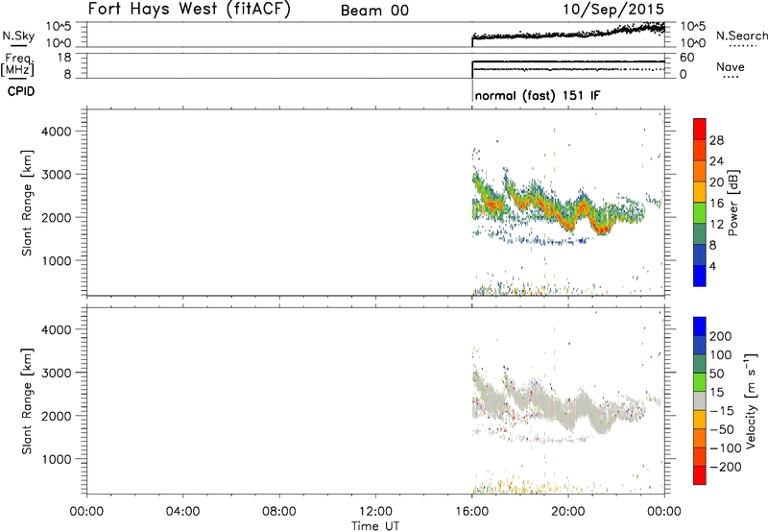
Task: Select the "Freq. [MHz]" axis label
Action: (x=18, y=64)
